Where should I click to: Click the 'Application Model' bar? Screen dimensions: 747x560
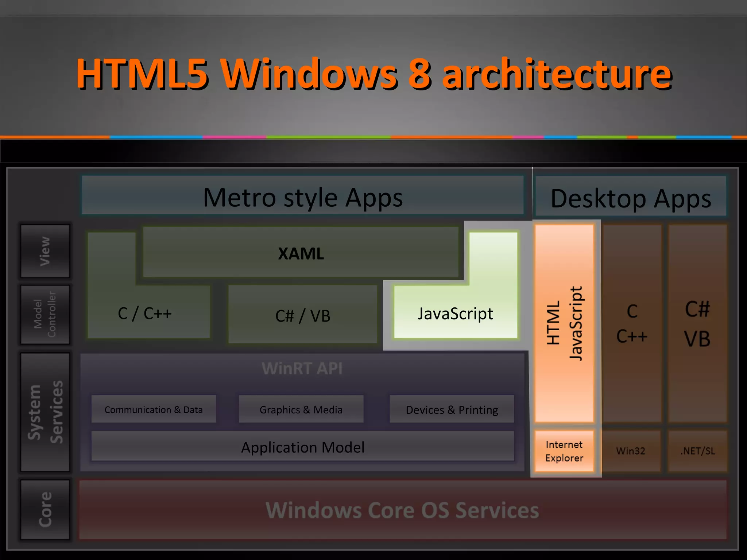click(303, 446)
